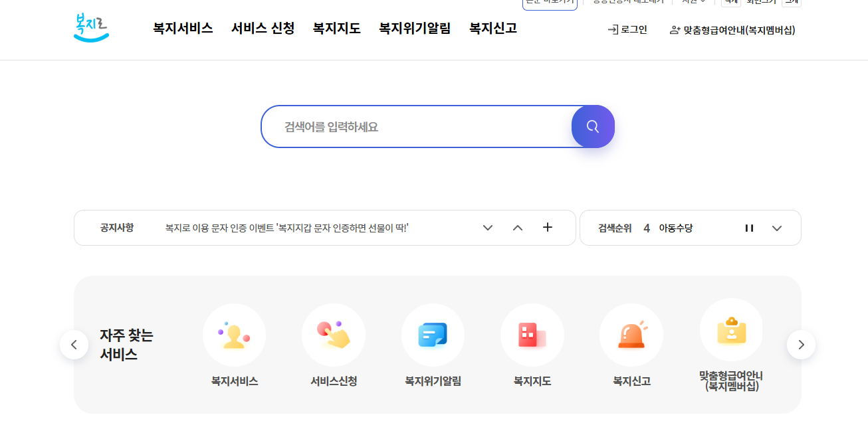Show previous 자주 찾는 서비스 items

(x=74, y=345)
